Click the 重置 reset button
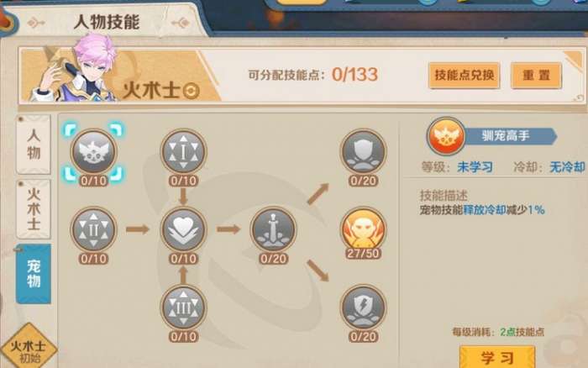Viewport: 588px width, 368px height. click(536, 76)
